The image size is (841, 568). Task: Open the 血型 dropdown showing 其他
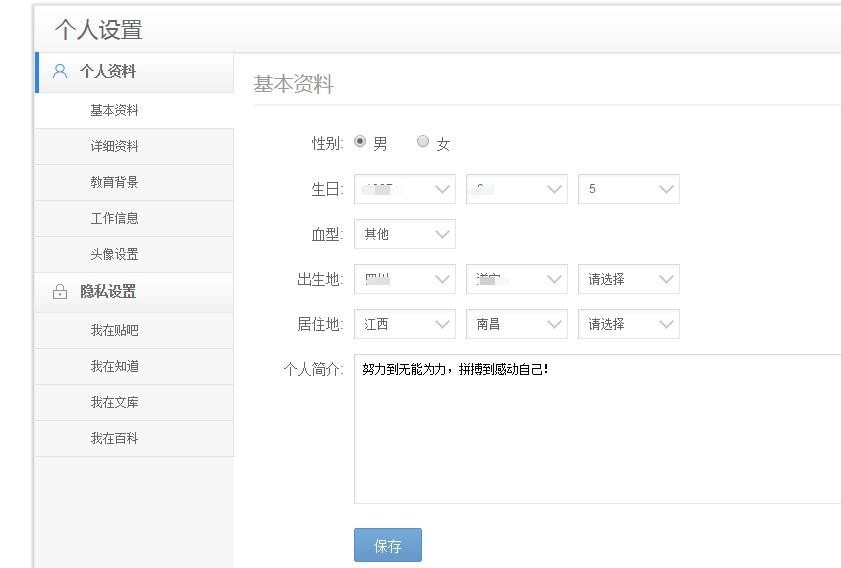[405, 234]
